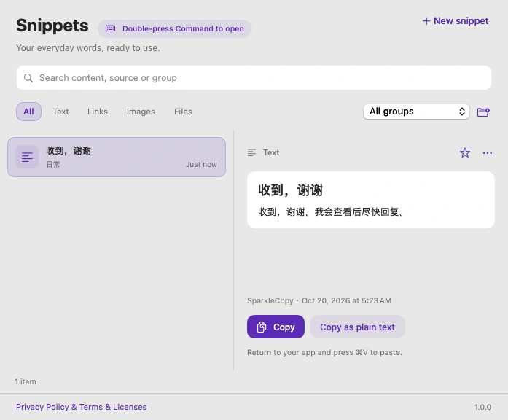Image resolution: width=508 pixels, height=420 pixels.
Task: Click the Just now timestamp
Action: pos(201,164)
